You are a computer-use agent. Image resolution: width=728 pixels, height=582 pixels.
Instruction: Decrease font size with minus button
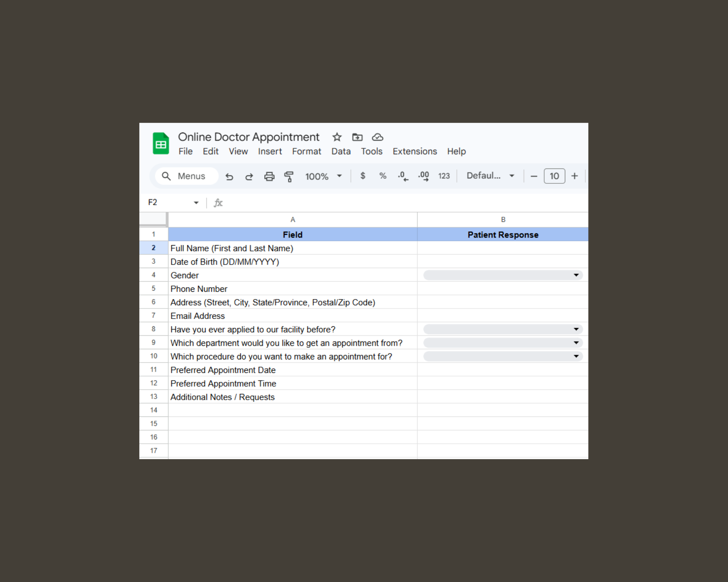click(x=534, y=176)
